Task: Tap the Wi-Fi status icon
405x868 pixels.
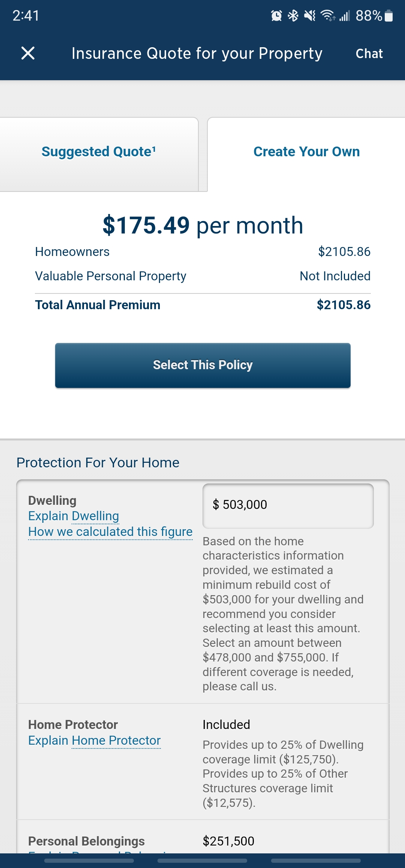Action: click(x=328, y=16)
